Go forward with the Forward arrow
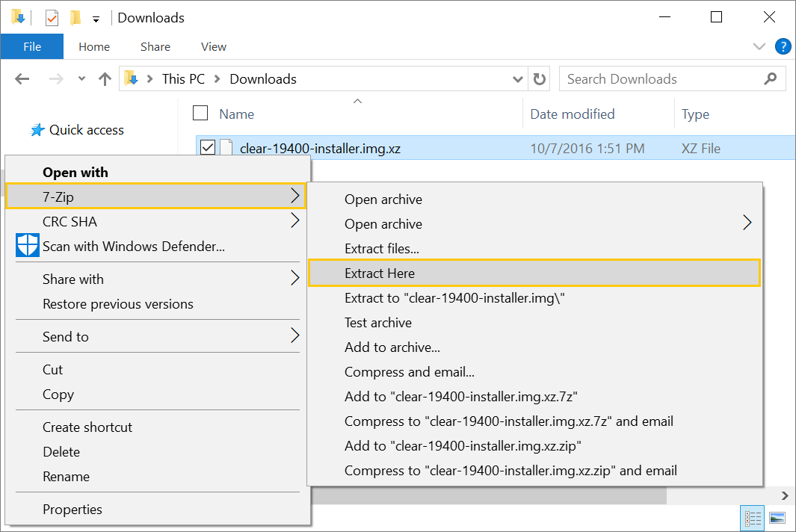Image resolution: width=796 pixels, height=532 pixels. point(56,78)
